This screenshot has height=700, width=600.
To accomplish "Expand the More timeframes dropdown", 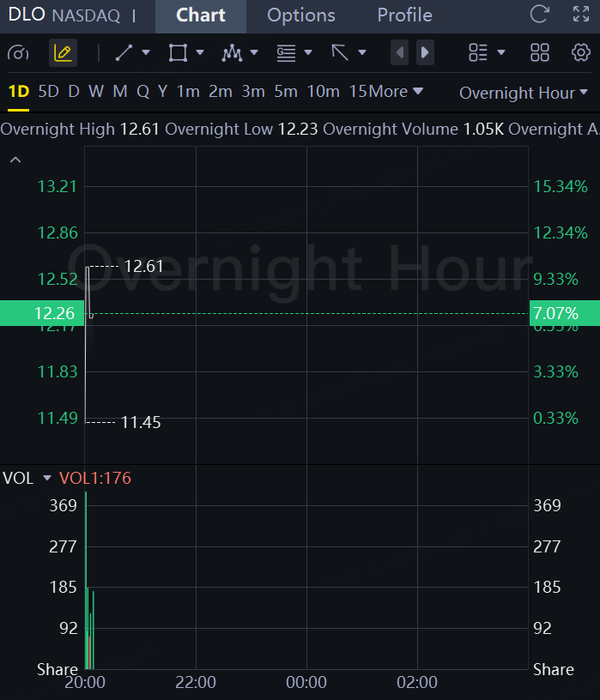I will pyautogui.click(x=398, y=91).
